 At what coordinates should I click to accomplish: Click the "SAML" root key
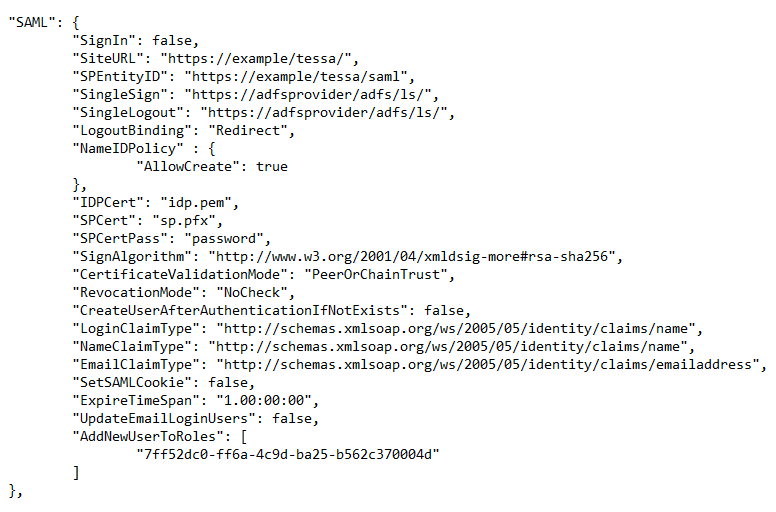(x=32, y=23)
